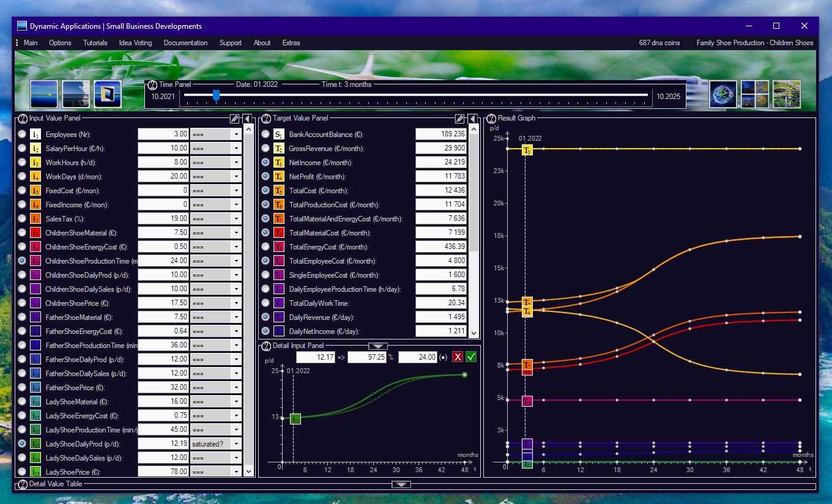Click the Time Panel slider handle
The width and height of the screenshot is (832, 504).
click(216, 95)
